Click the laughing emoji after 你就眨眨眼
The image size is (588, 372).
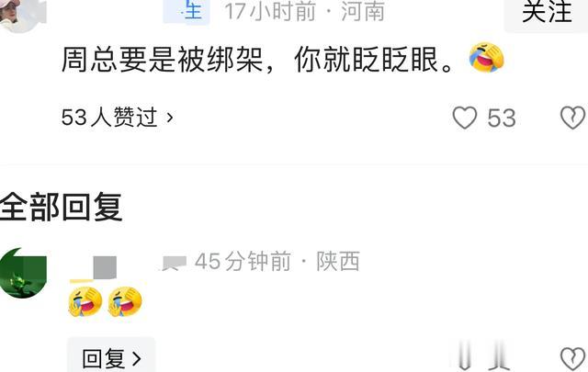coord(486,57)
